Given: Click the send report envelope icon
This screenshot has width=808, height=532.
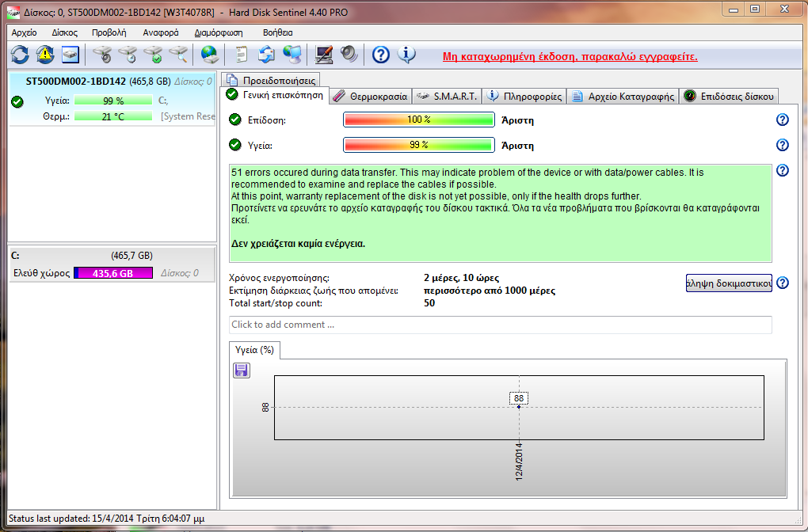Looking at the screenshot, I should pyautogui.click(x=266, y=55).
